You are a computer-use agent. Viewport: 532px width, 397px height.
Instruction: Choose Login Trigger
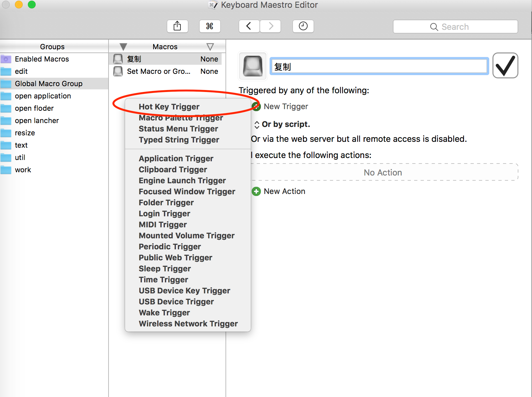(x=188, y=213)
